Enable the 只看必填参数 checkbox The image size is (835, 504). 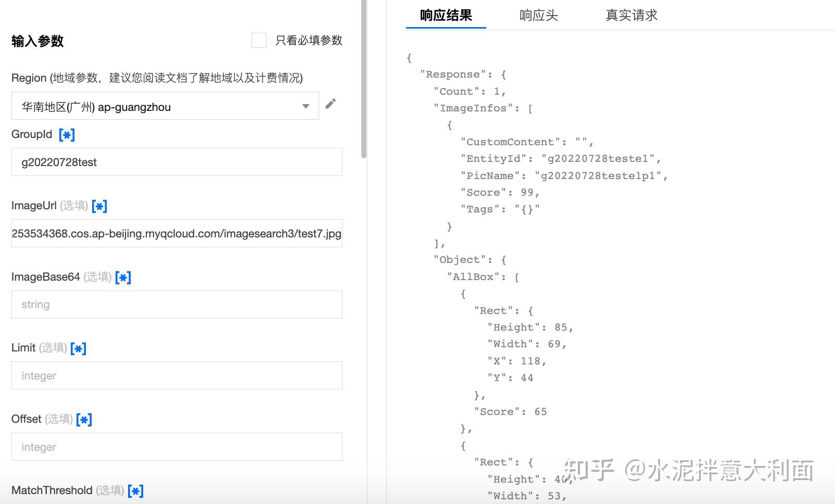[x=259, y=40]
